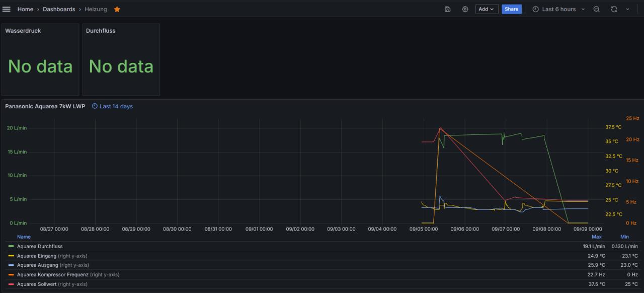Click the zoom out time range icon
The image size is (644, 293).
point(597,9)
